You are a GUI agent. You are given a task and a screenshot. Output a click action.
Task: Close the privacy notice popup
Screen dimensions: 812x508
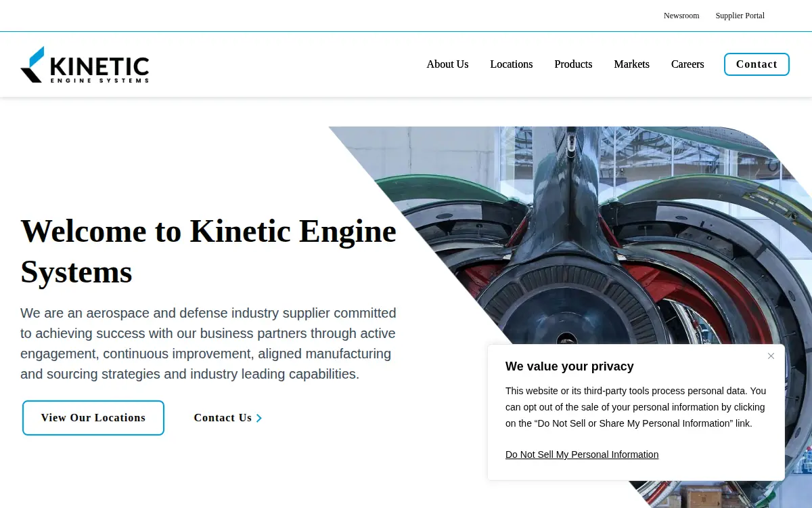(771, 356)
